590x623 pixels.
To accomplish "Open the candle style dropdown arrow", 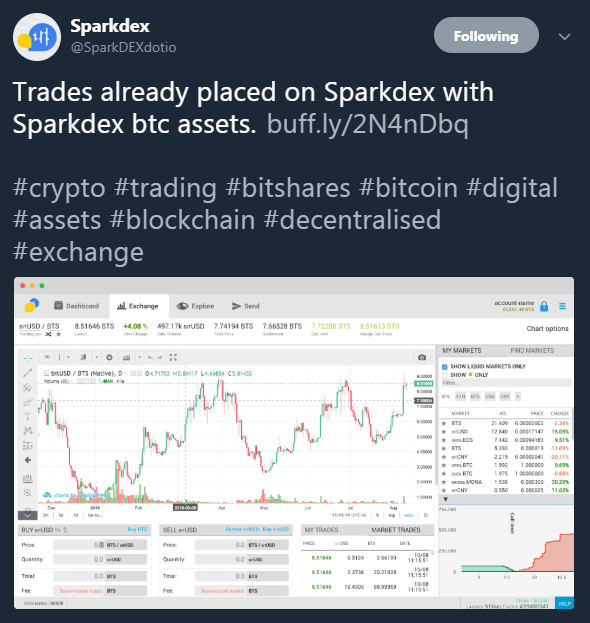I will (96, 358).
